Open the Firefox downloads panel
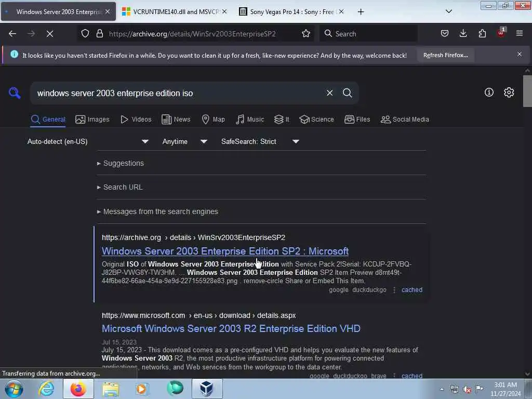The width and height of the screenshot is (532, 399). coord(463,34)
